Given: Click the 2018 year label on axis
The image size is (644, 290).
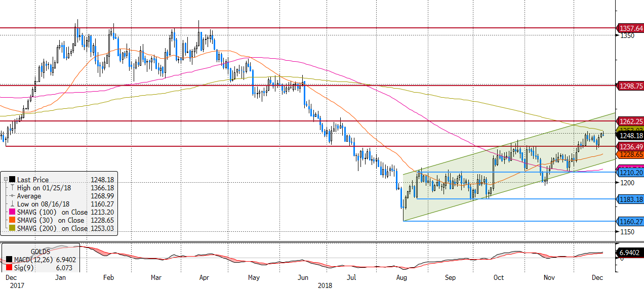Looking at the screenshot, I should point(325,285).
